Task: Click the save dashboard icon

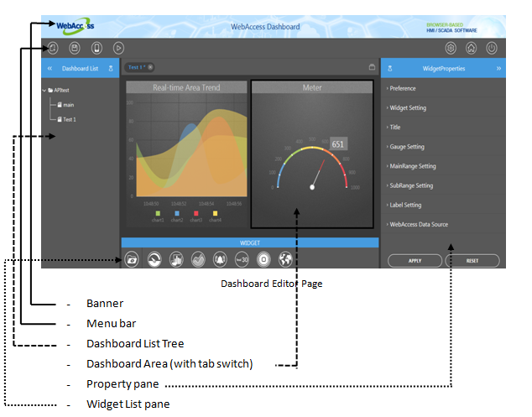Action: tap(75, 48)
